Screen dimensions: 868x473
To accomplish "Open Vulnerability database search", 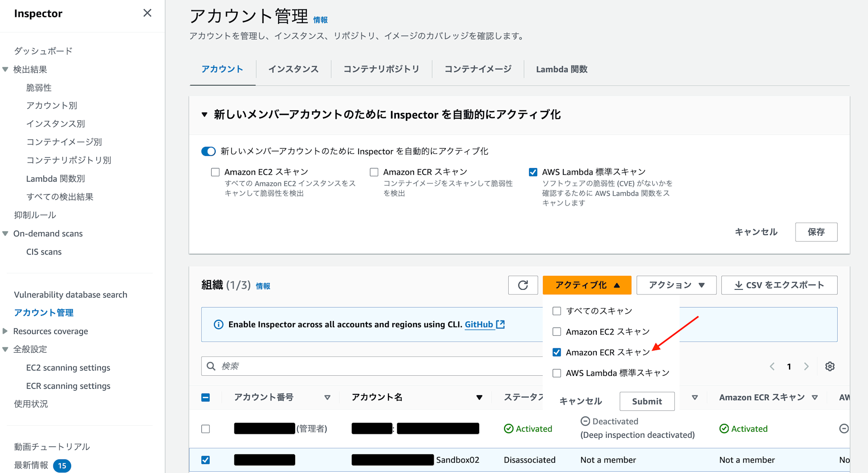I will (71, 295).
